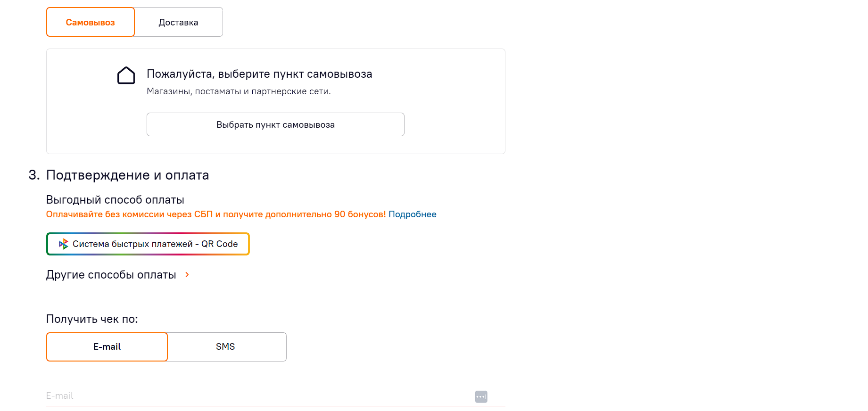Expand Другие способы оплаты text
Viewport: 868px width, 411px height.
(111, 275)
